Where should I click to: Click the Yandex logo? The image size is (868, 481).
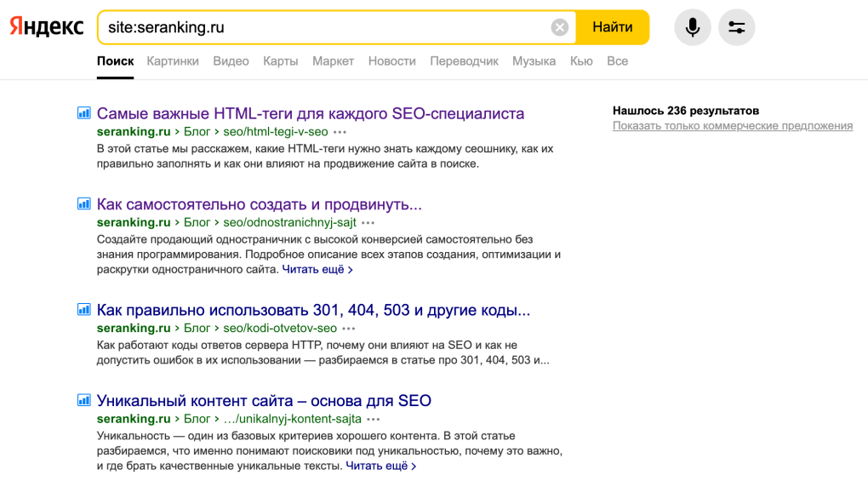click(47, 27)
